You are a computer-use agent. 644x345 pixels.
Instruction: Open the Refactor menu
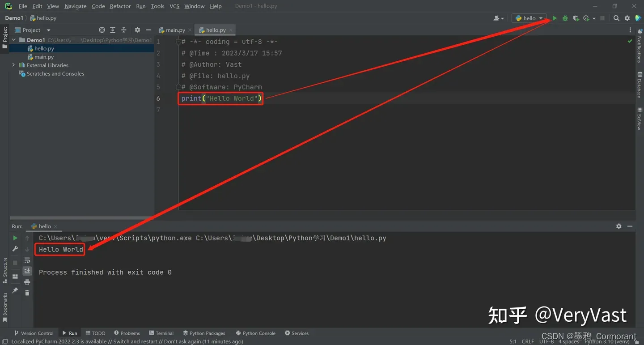click(120, 6)
